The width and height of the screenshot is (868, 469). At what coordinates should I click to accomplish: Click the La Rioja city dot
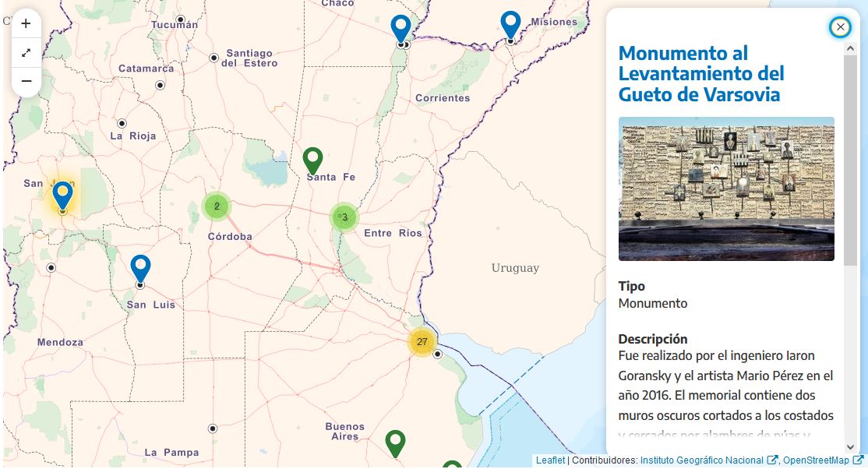click(122, 123)
